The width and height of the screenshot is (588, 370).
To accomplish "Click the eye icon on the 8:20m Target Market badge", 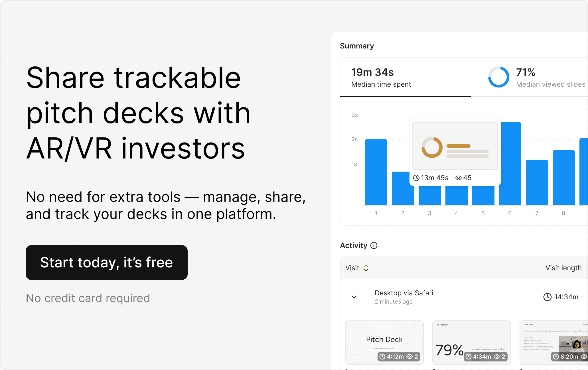I will coord(584,357).
